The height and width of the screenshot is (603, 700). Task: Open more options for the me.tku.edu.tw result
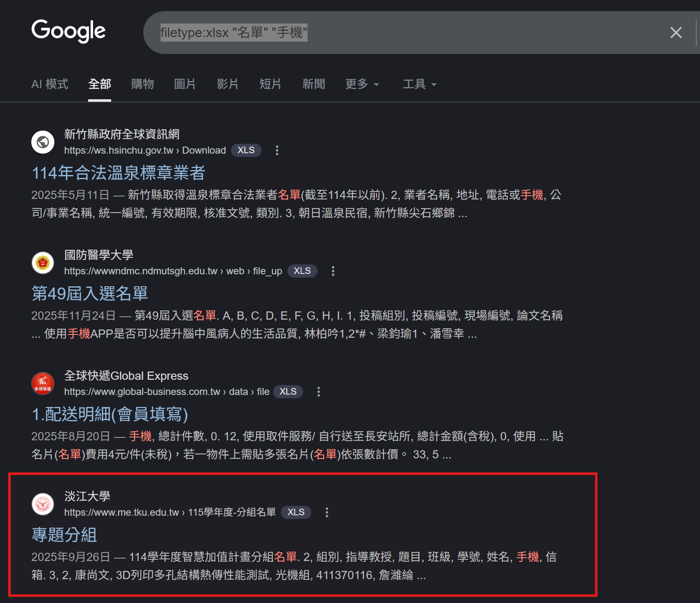[327, 512]
